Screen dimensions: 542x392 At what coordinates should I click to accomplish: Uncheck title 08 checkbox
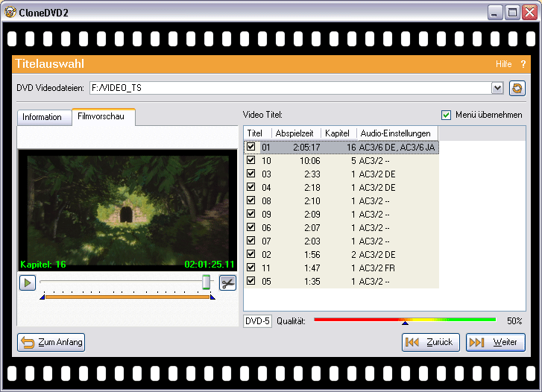pyautogui.click(x=251, y=200)
